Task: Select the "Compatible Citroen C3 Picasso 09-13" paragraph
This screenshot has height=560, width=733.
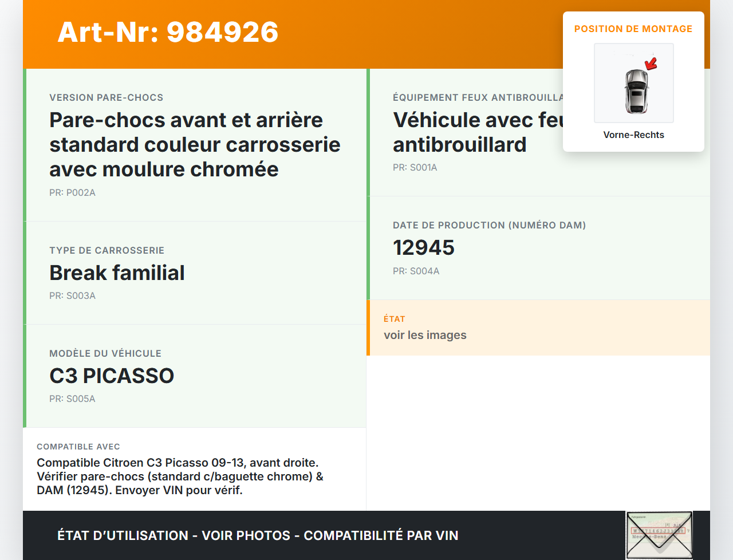Action: [180, 476]
